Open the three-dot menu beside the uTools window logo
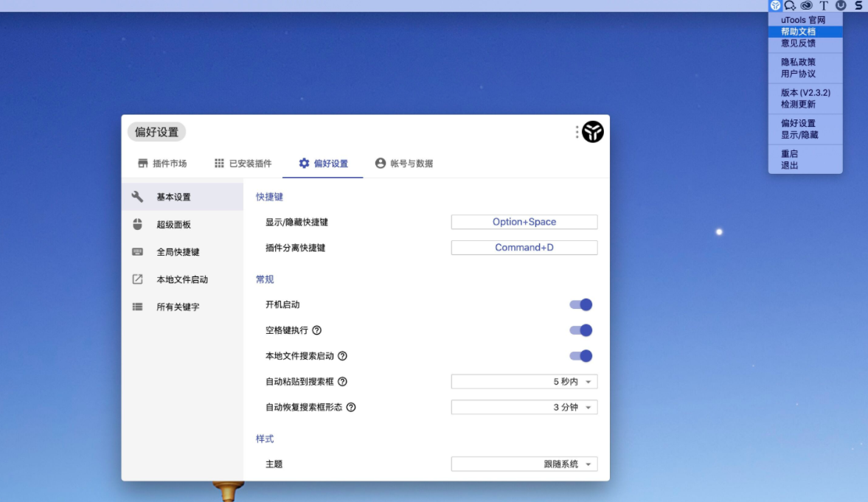 tap(577, 131)
